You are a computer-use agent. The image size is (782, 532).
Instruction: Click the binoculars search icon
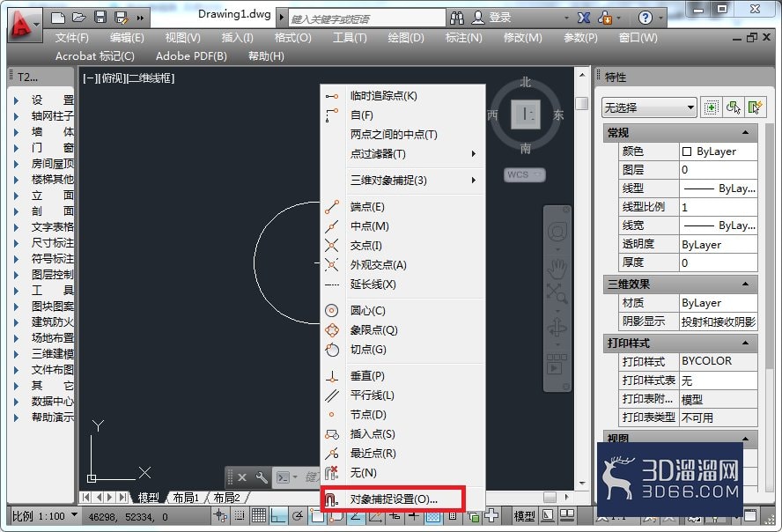pos(456,18)
